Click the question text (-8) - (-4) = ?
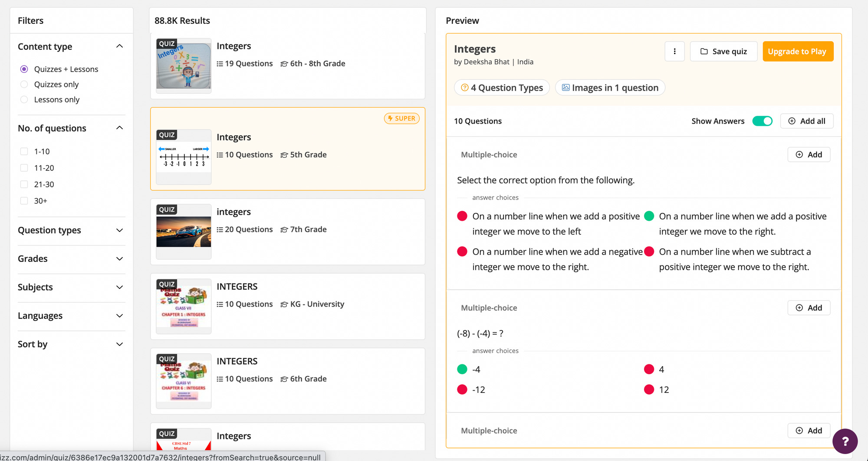 (480, 333)
